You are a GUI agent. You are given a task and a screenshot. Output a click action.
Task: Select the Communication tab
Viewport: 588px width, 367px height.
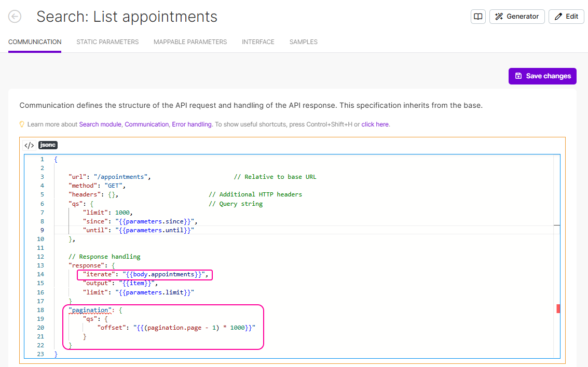[x=35, y=42]
